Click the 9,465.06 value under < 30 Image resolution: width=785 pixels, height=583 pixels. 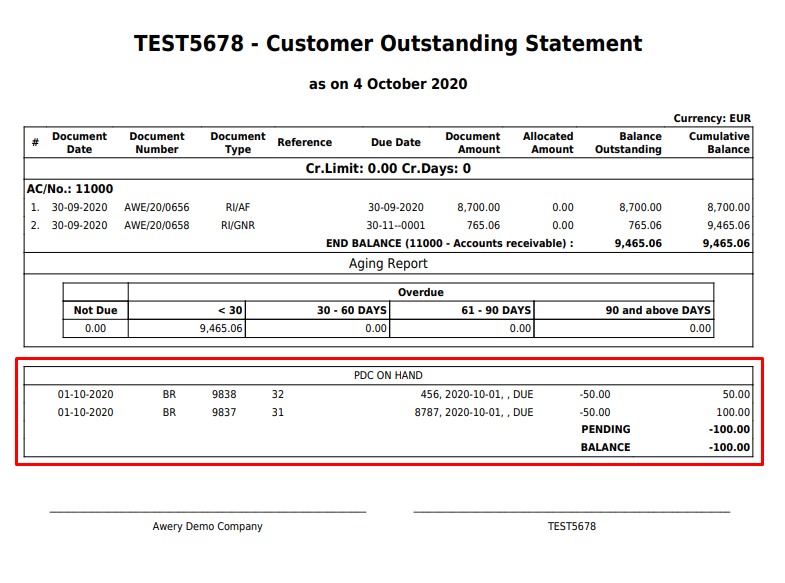pyautogui.click(x=221, y=328)
